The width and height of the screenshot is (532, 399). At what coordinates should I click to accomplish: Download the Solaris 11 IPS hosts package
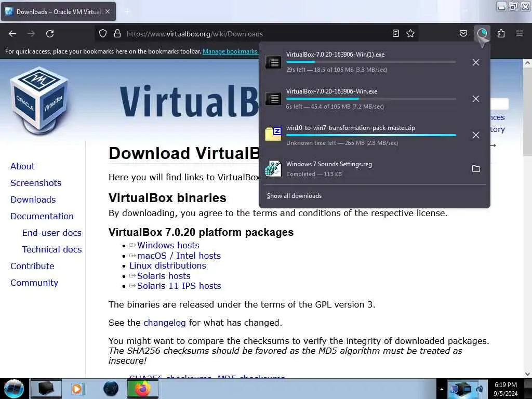[x=179, y=286]
